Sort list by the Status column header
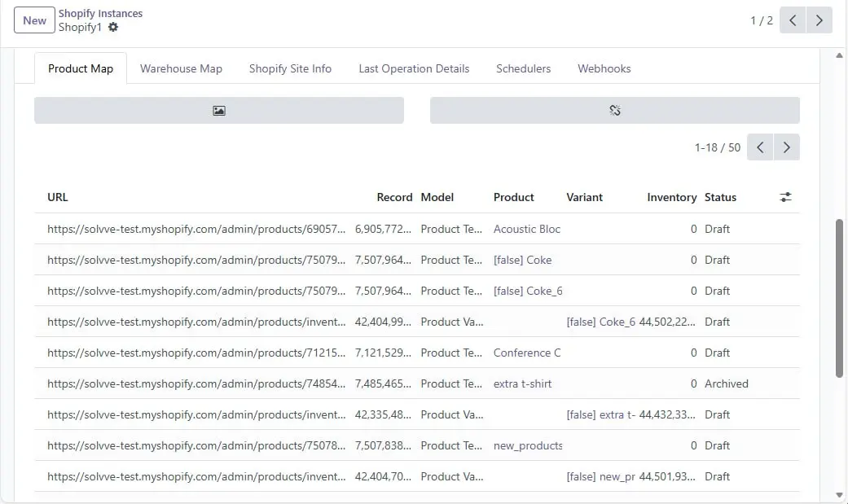 (x=720, y=197)
